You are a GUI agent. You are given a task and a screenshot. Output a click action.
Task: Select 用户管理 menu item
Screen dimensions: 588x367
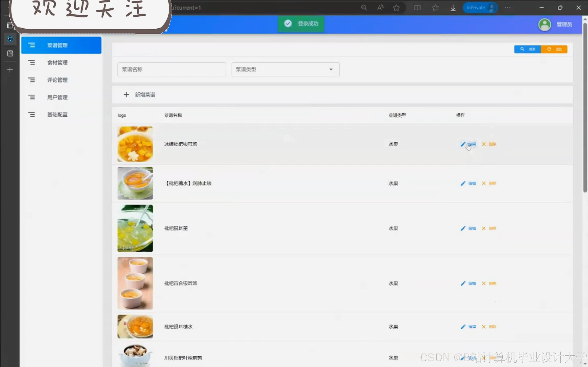57,97
